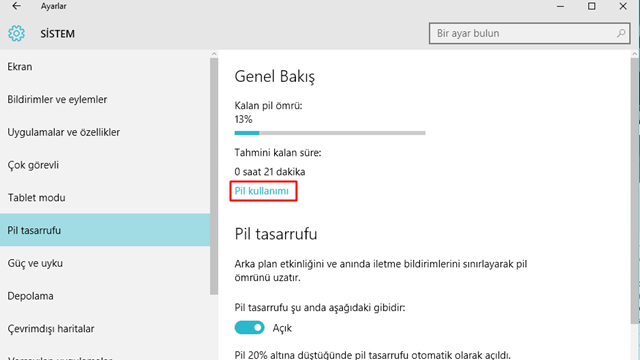640x360 pixels.
Task: Turn off the Pil tasarrufu toggle
Action: tap(249, 328)
